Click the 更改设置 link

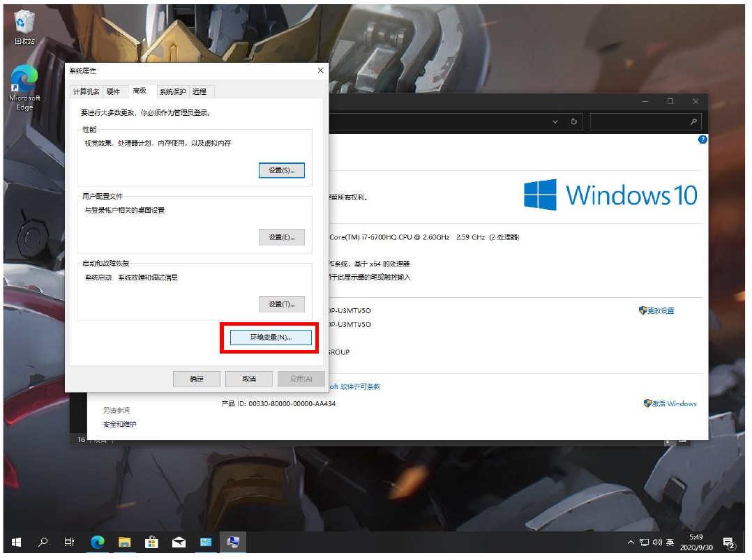point(660,310)
